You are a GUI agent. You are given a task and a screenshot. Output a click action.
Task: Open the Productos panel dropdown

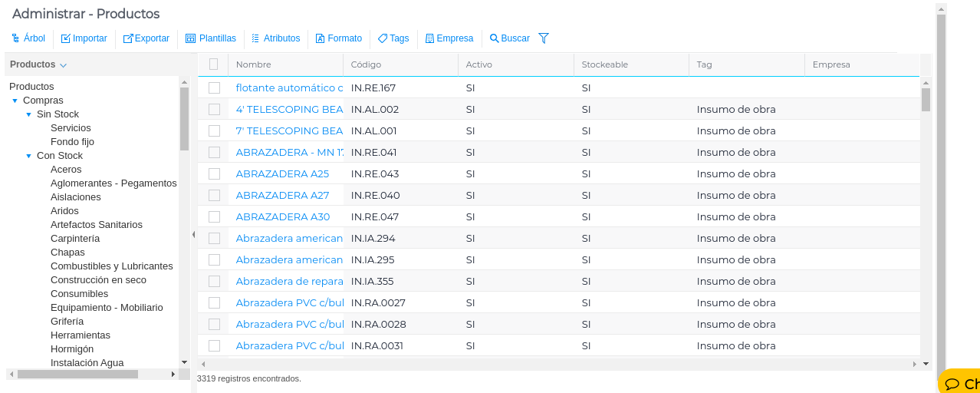(64, 65)
